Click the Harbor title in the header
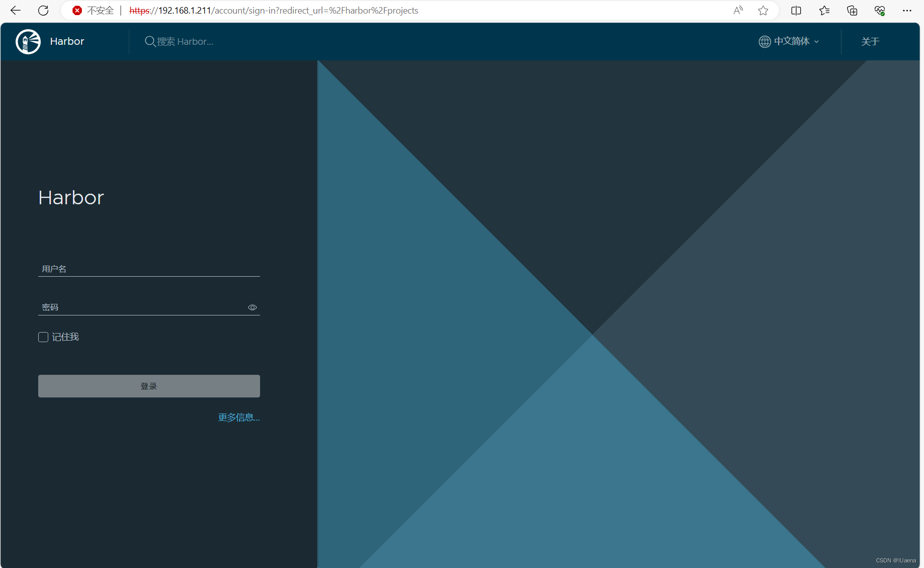 click(x=67, y=42)
